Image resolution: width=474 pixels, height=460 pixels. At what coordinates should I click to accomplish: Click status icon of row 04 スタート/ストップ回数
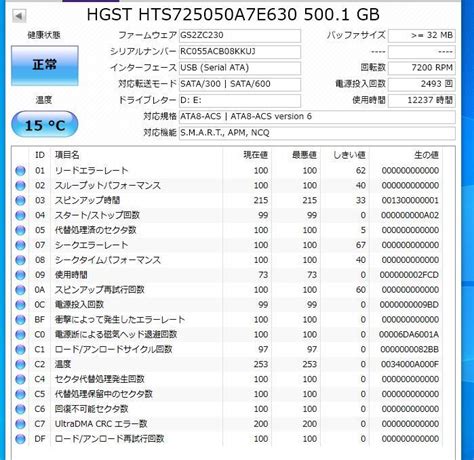tap(20, 215)
